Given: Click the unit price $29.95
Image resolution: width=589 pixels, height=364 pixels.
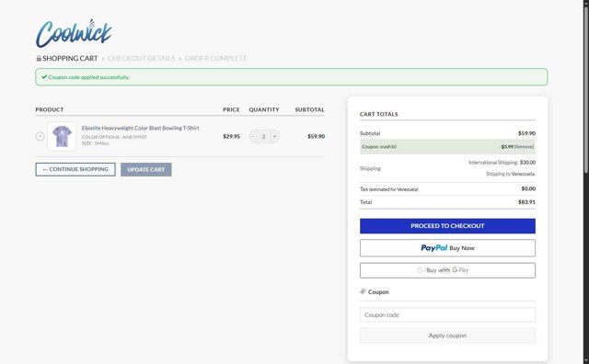Looking at the screenshot, I should pos(231,136).
